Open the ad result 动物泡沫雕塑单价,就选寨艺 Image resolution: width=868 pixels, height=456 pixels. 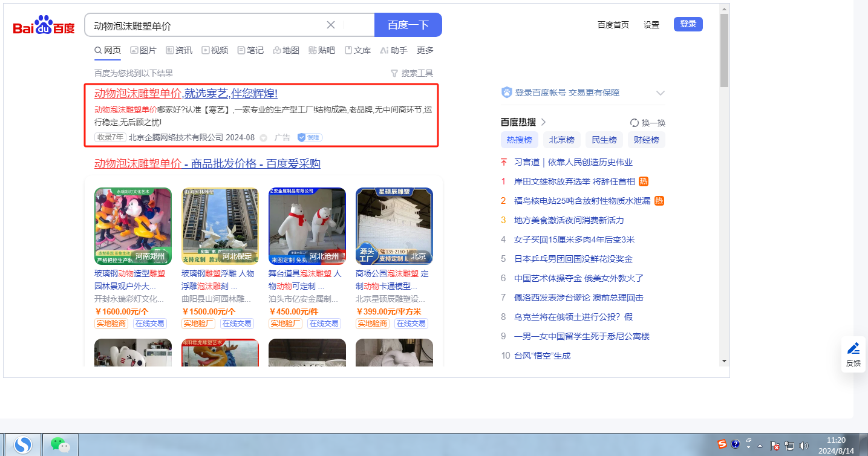(x=186, y=93)
